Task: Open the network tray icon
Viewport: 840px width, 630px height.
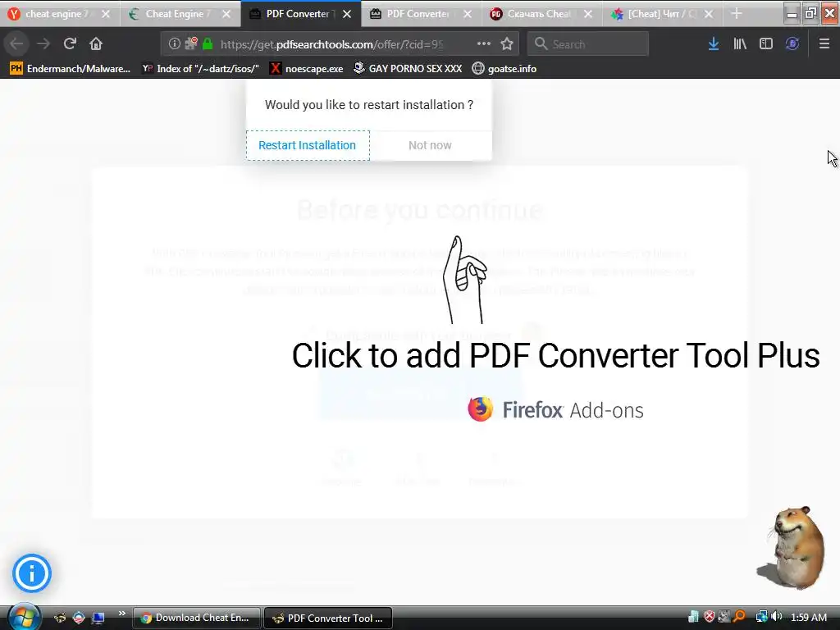Action: pyautogui.click(x=762, y=617)
